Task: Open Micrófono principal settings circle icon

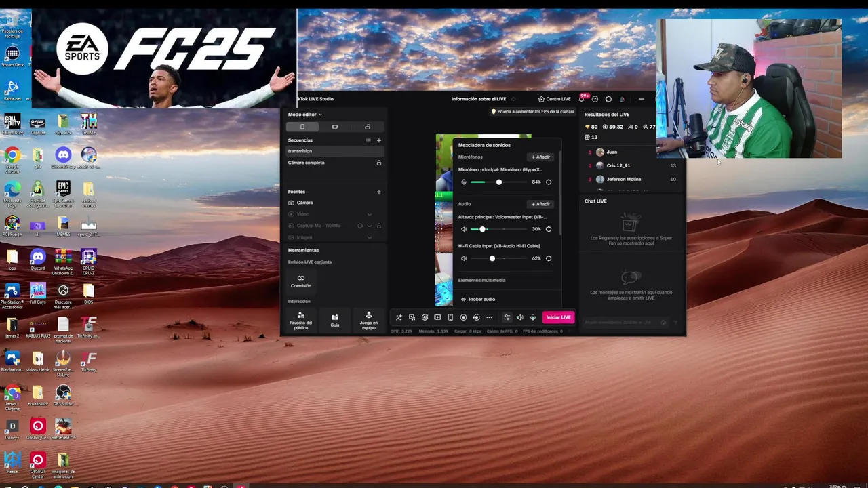Action: pos(549,182)
